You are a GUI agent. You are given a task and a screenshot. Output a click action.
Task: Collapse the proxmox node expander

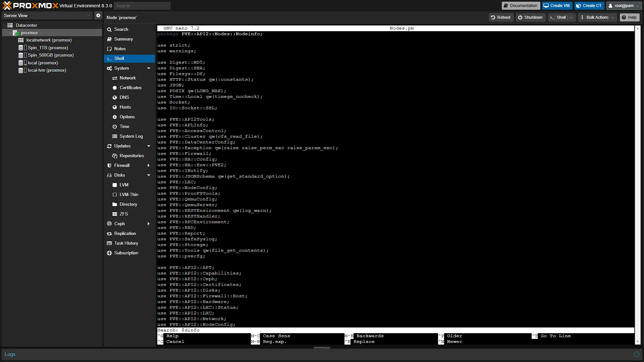point(10,33)
